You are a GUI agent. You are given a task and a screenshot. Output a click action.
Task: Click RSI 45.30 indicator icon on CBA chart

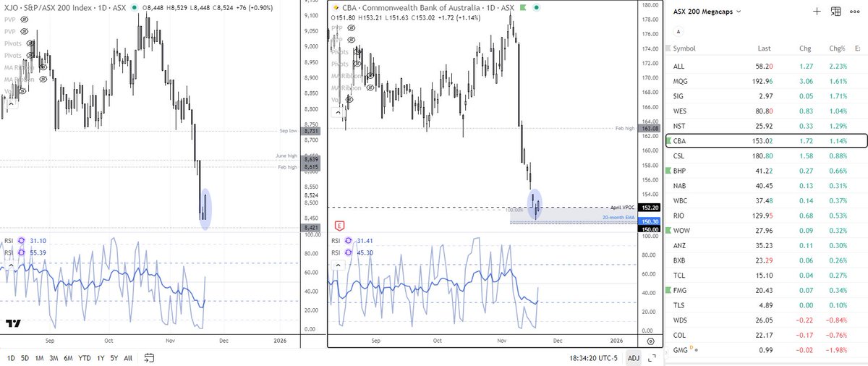(350, 253)
